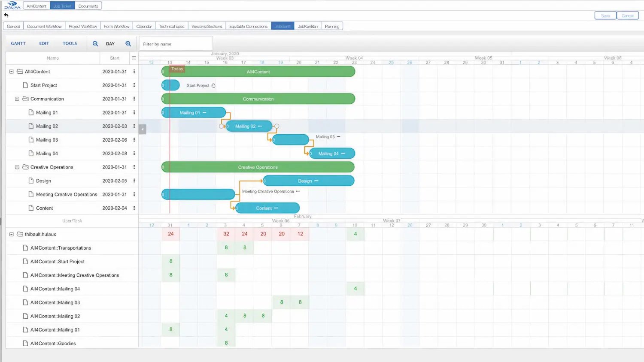
Task: Click the Filter by name field
Action: tap(175, 43)
